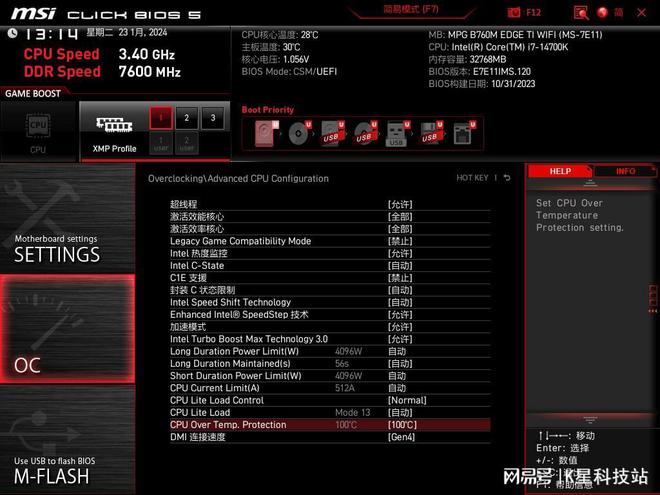Select XMP user profile 1

(161, 143)
